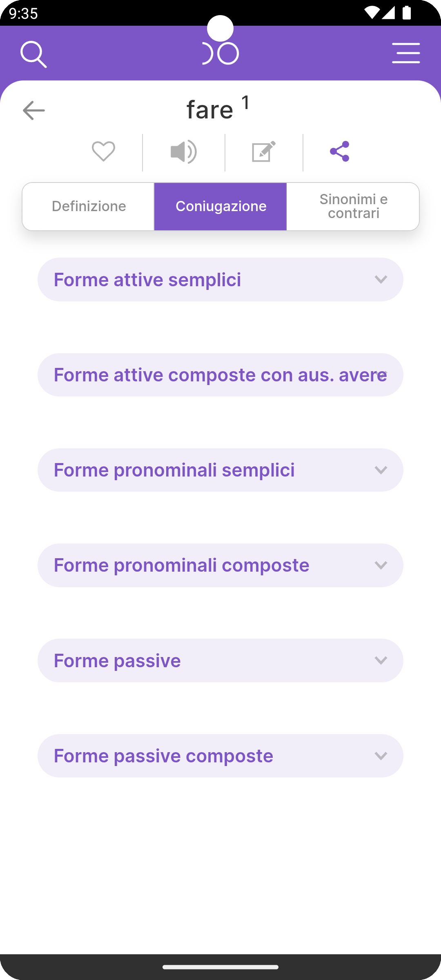Tap the dictionary logo in header
Image resolution: width=441 pixels, height=980 pixels.
tap(220, 53)
